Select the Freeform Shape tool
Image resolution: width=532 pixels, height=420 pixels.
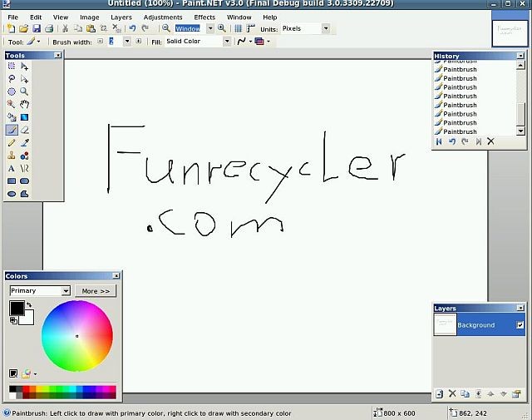point(24,194)
